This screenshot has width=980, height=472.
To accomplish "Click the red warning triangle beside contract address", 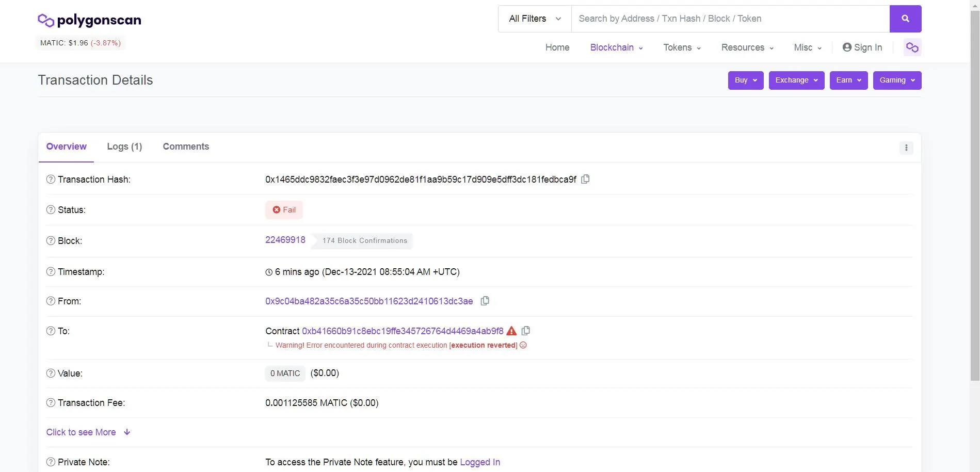I will click(x=511, y=331).
